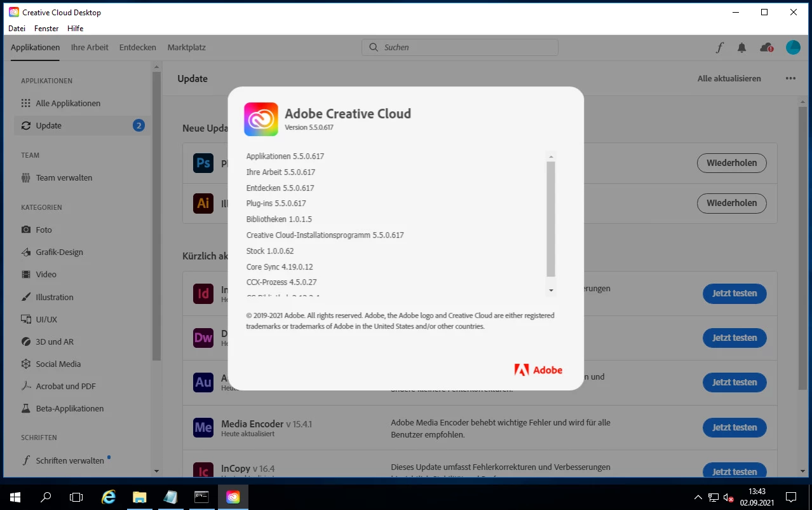The image size is (812, 510).
Task: Open Alle Applikationen in sidebar
Action: 81,103
